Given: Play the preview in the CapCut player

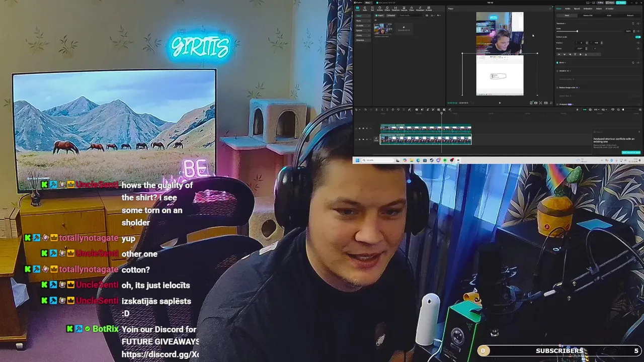Looking at the screenshot, I should coord(500,103).
